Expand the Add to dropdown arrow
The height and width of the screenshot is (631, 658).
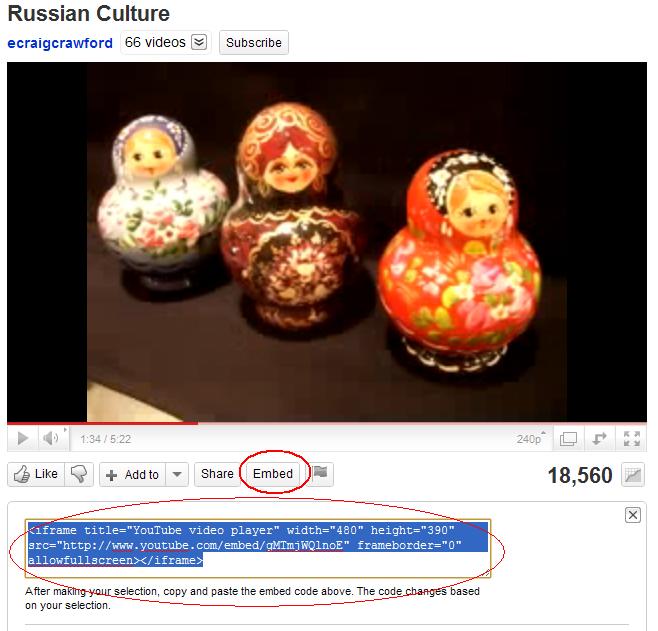(x=177, y=475)
